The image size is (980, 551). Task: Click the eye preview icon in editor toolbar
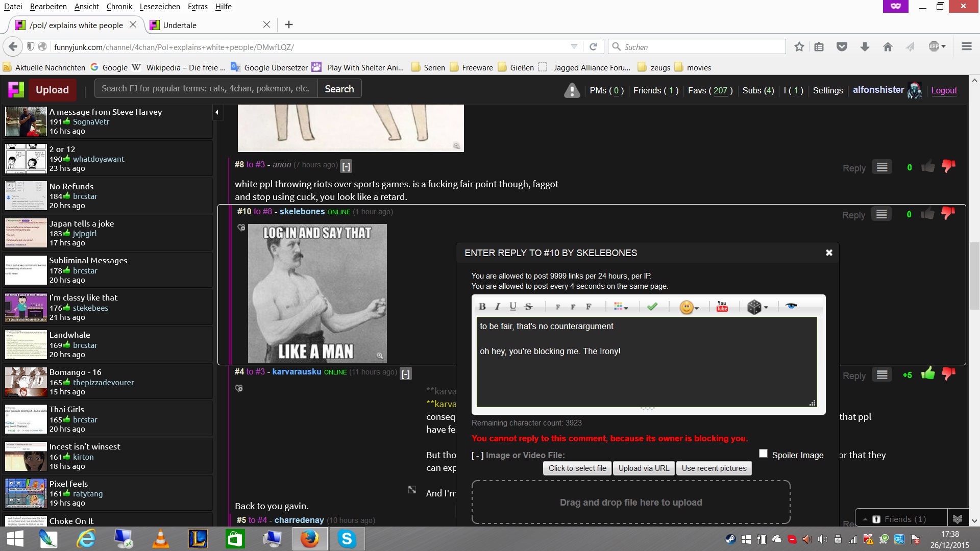(791, 306)
